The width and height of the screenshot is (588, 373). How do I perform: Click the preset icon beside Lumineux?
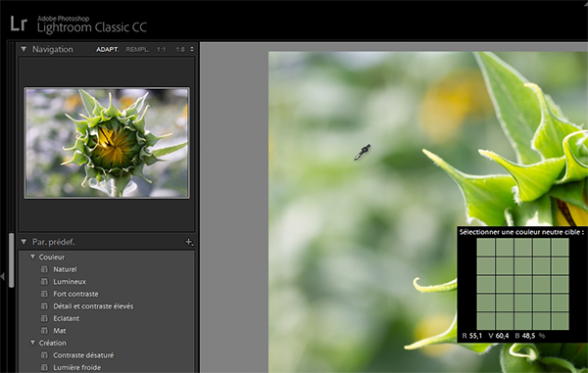[x=44, y=282]
